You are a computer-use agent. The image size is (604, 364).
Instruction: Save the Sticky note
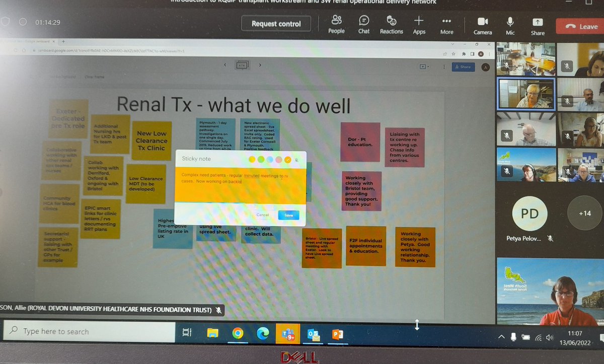coord(288,214)
